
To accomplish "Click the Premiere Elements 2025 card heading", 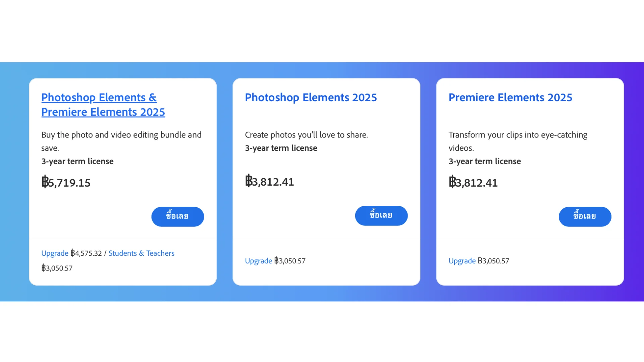I will 510,98.
